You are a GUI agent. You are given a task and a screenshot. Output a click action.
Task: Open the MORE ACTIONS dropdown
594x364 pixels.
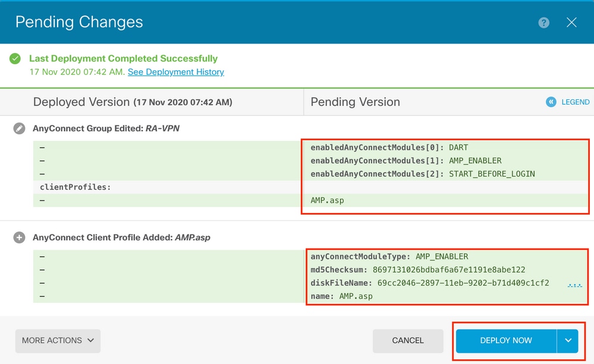coord(58,341)
